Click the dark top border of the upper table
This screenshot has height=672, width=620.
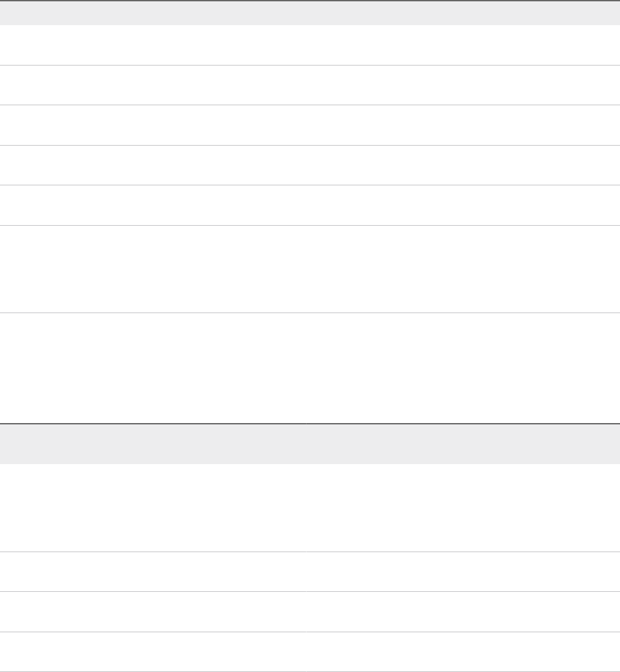[x=310, y=1]
